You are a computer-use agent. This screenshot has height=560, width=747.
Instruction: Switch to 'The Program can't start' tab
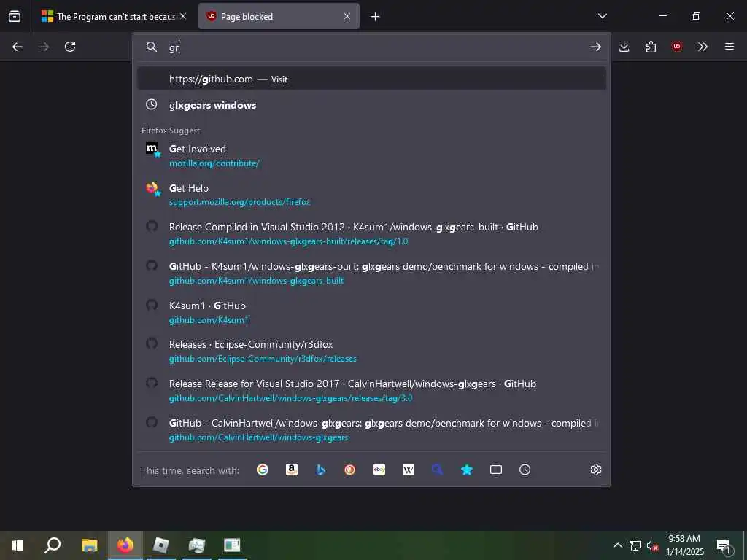(x=115, y=17)
